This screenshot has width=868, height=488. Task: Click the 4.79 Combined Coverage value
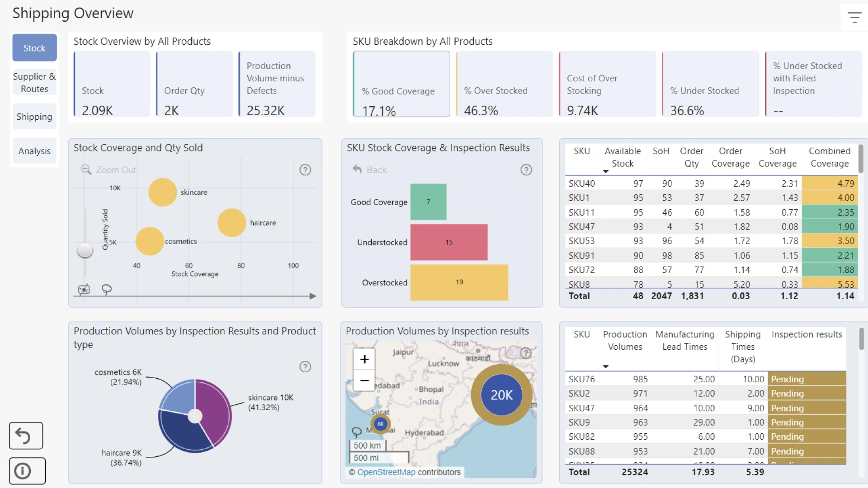click(829, 183)
